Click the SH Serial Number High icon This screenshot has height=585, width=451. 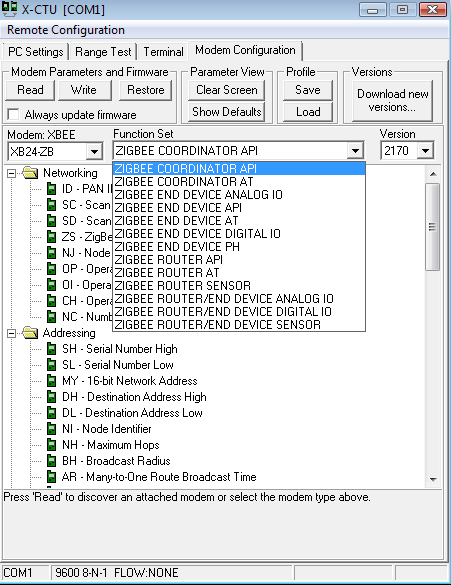(x=51, y=349)
